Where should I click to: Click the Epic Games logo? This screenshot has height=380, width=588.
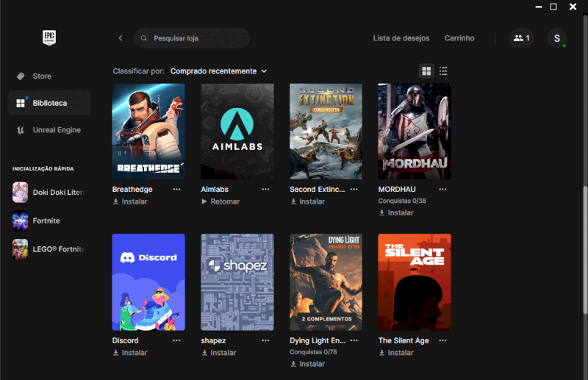(x=49, y=38)
